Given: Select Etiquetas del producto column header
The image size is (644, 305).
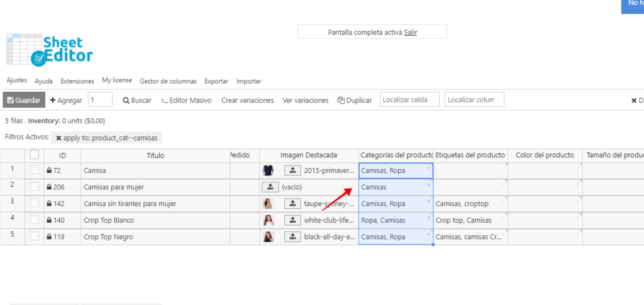Looking at the screenshot, I should pyautogui.click(x=470, y=155).
